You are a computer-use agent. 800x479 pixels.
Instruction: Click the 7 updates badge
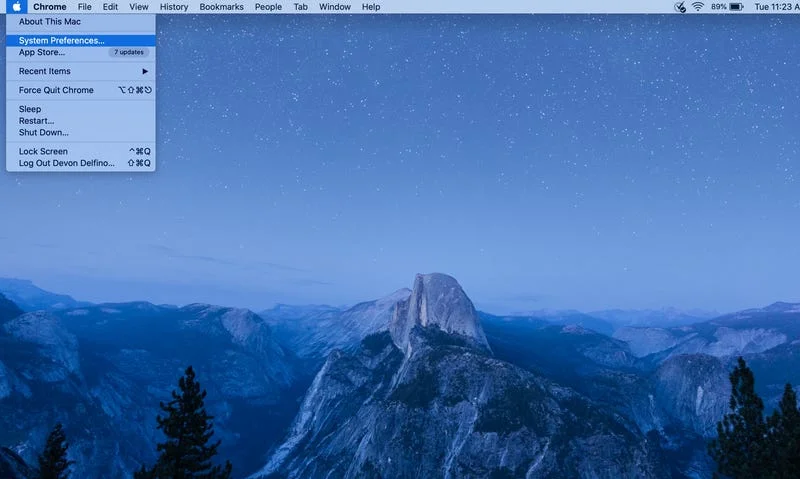128,52
